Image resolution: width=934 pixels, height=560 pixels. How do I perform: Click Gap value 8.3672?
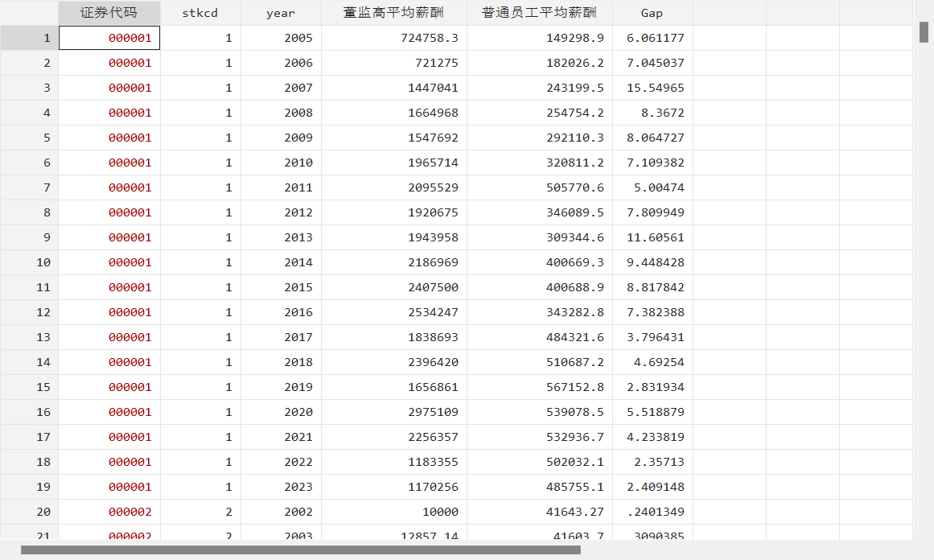pos(652,113)
